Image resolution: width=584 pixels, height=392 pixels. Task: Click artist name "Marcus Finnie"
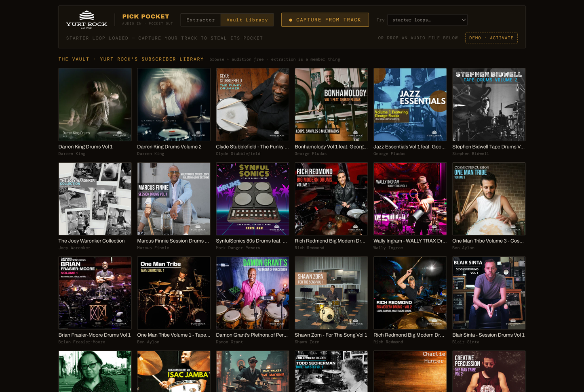(153, 248)
